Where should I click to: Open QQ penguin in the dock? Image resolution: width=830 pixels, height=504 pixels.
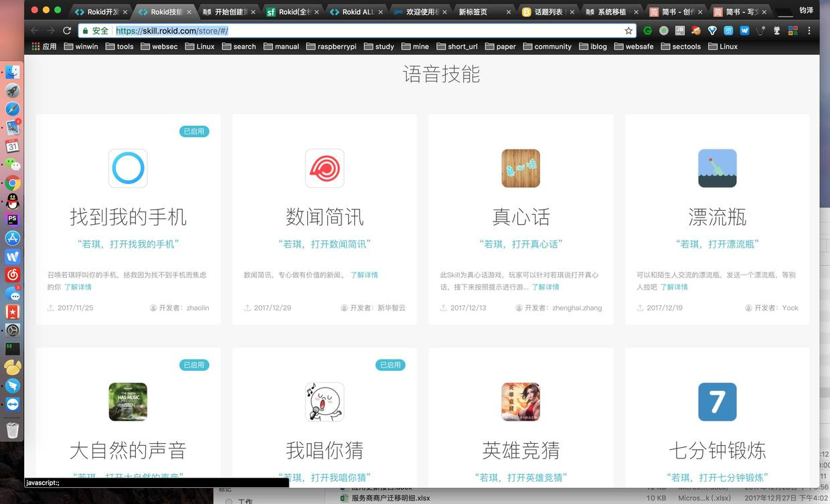[13, 201]
